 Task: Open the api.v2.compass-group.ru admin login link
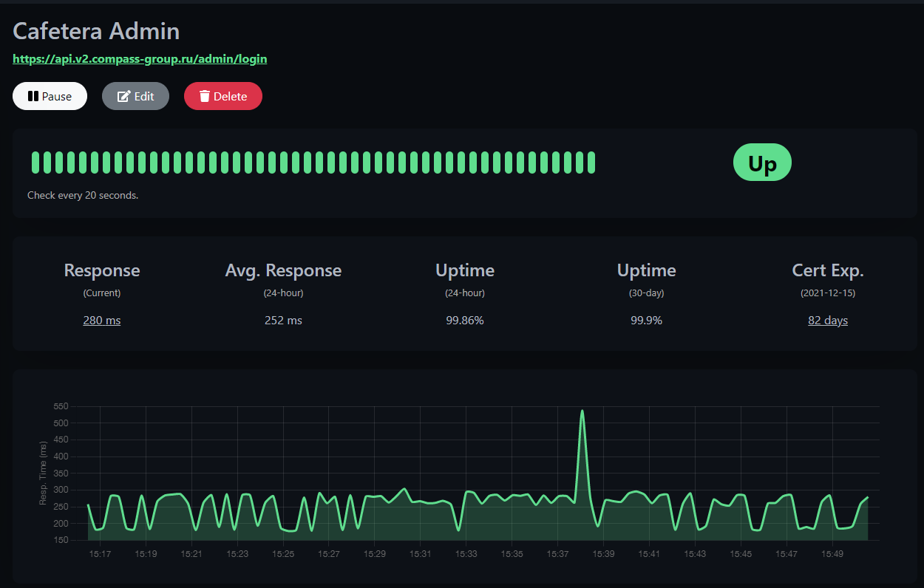point(140,59)
